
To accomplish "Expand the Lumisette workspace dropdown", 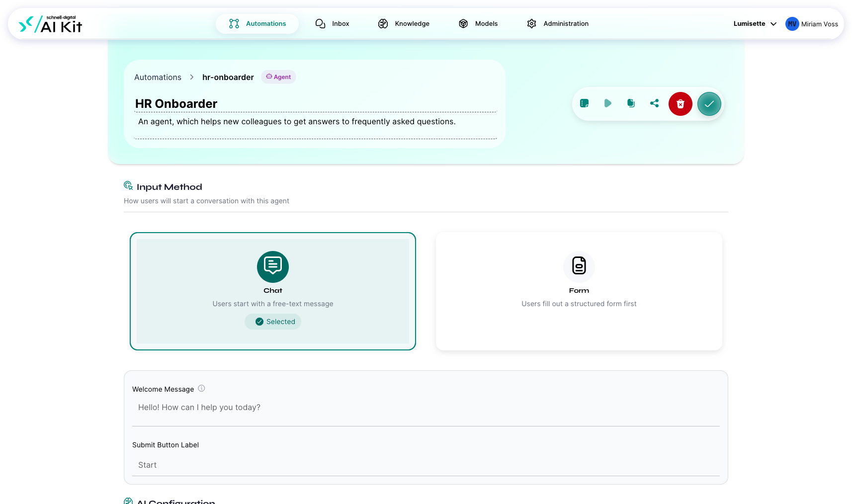I will click(x=755, y=24).
